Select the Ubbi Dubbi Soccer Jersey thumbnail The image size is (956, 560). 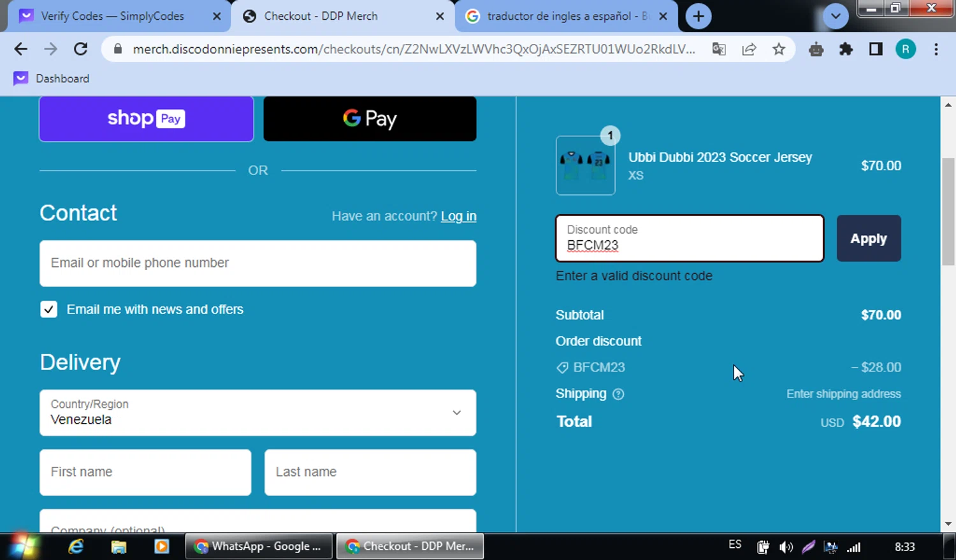click(x=585, y=166)
